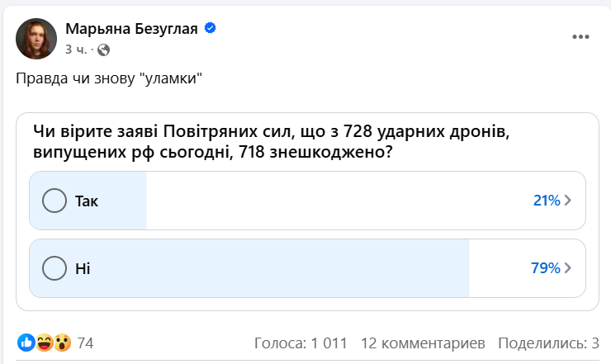Open Марьяна Безуглая profile name link
Screen dimensions: 611x364
pyautogui.click(x=131, y=29)
